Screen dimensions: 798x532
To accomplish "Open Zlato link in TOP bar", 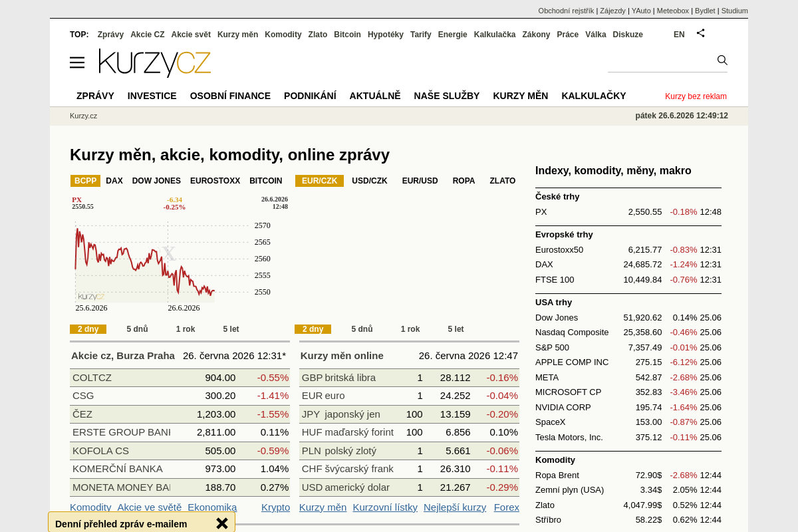I will click(x=318, y=35).
